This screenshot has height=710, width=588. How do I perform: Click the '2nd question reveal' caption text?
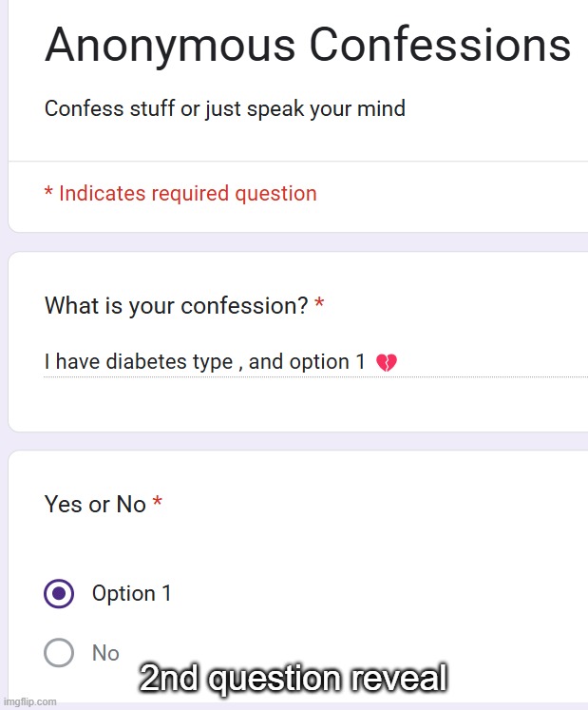pos(293,679)
